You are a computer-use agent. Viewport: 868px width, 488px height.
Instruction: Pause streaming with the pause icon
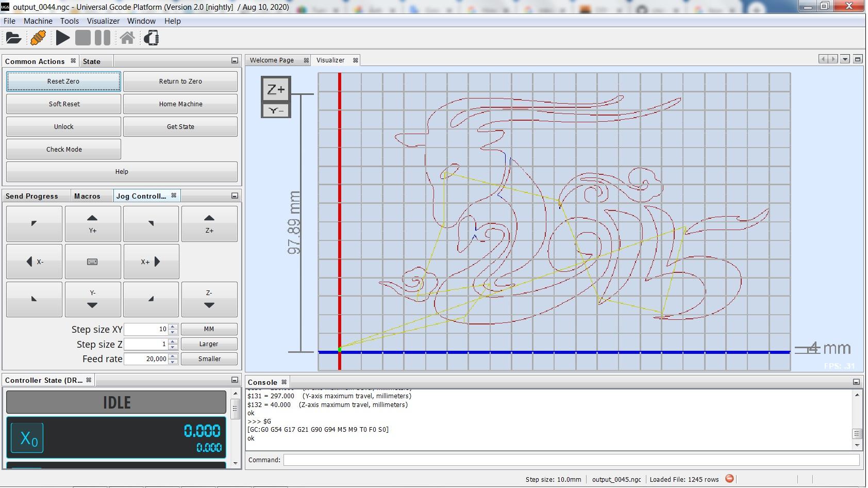click(103, 38)
